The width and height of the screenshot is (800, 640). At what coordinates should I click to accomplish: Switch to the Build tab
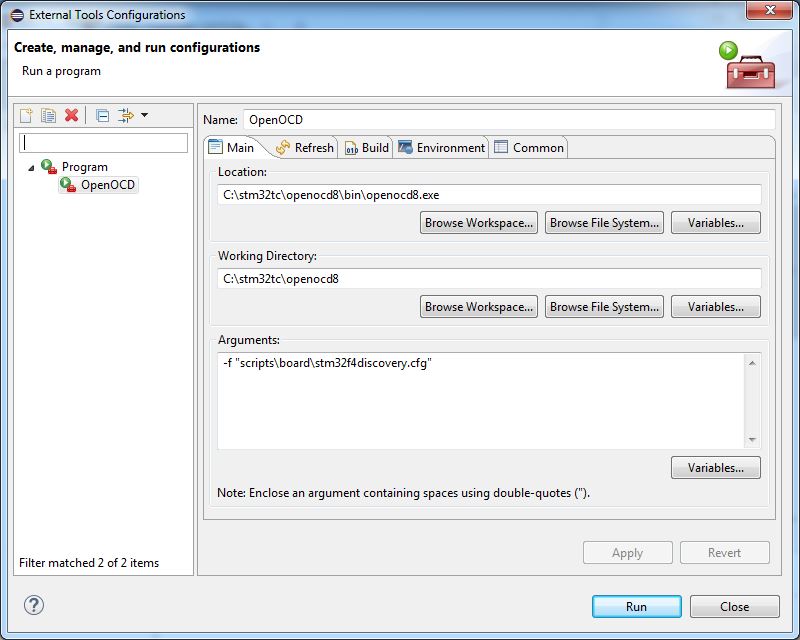[367, 147]
